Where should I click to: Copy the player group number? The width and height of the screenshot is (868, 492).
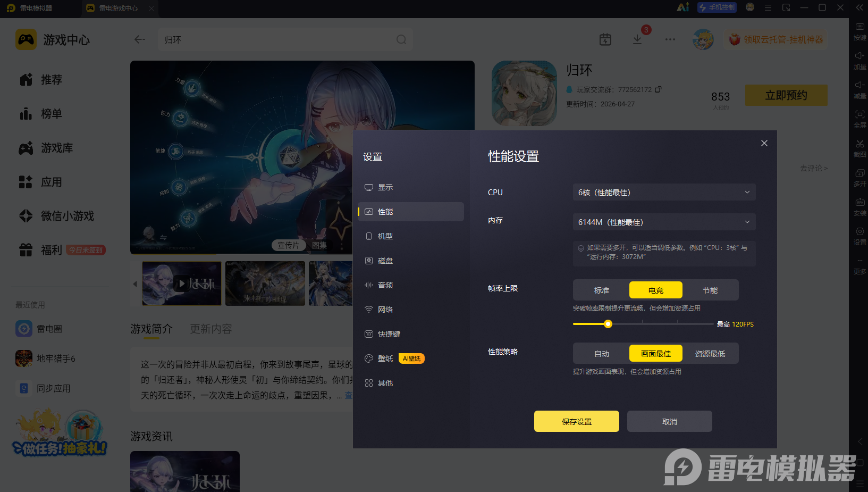[x=659, y=89]
